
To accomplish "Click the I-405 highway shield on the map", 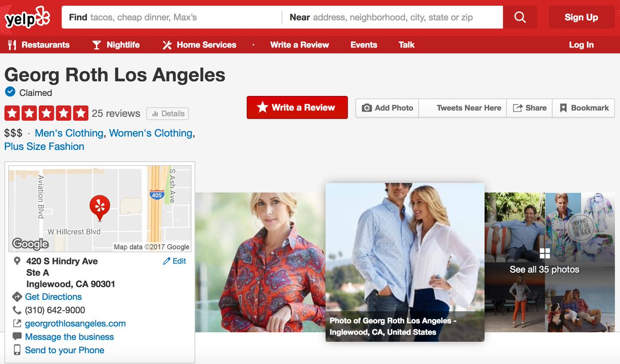I will pyautogui.click(x=157, y=194).
